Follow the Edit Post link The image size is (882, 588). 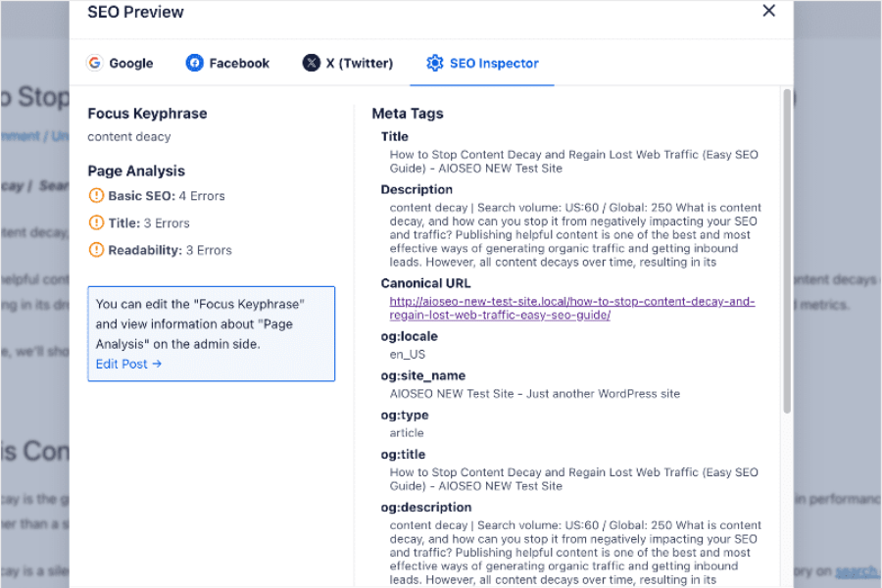[128, 364]
